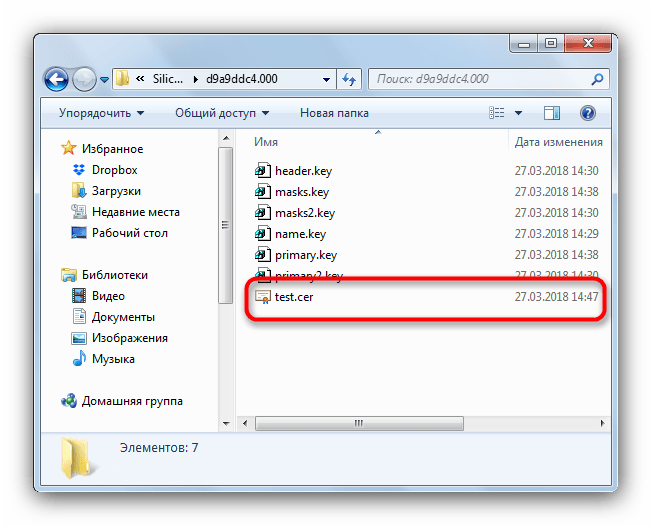Click the primary.key file icon
Screen dimensions: 652x526
tap(263, 254)
